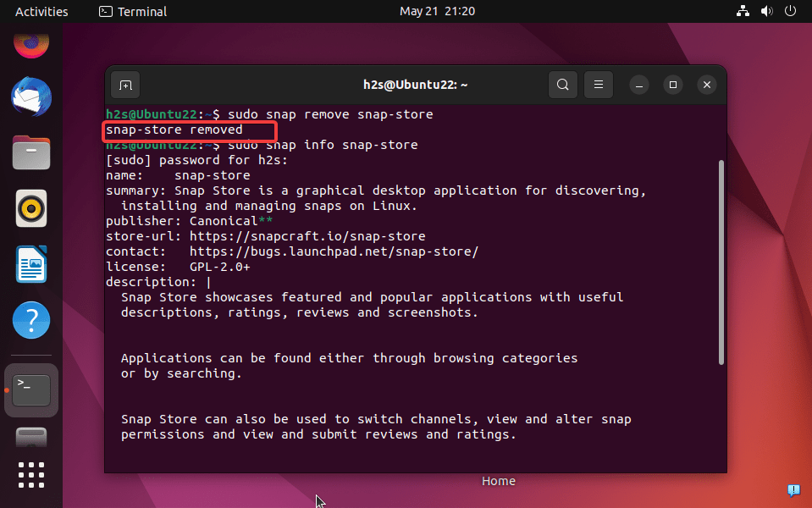
Task: Close the terminal window
Action: coord(707,85)
